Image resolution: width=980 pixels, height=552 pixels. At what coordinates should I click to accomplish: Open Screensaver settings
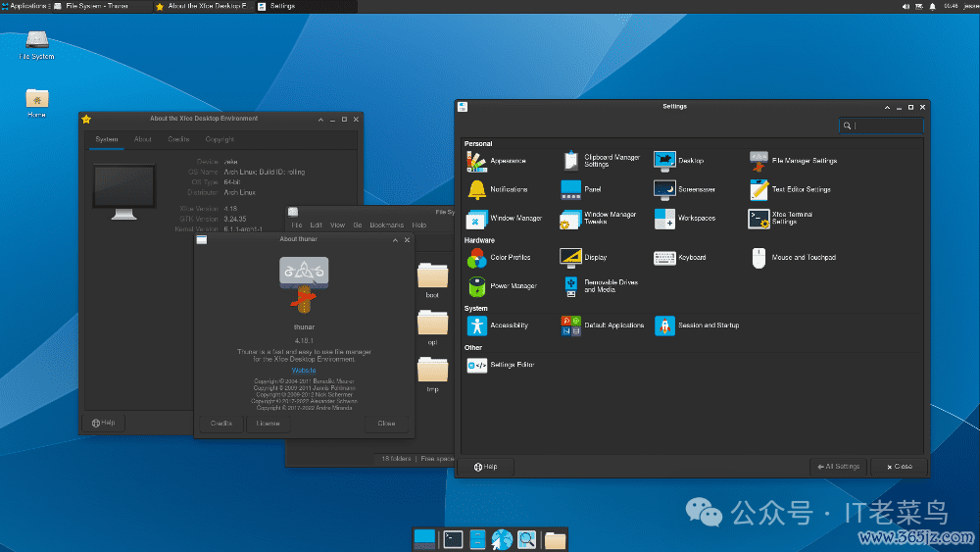point(684,189)
